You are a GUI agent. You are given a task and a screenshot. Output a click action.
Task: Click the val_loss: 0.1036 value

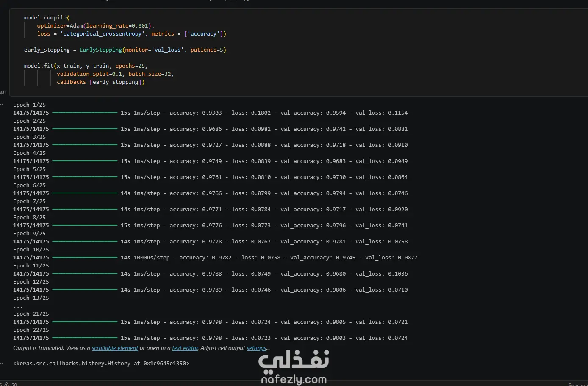pos(382,273)
